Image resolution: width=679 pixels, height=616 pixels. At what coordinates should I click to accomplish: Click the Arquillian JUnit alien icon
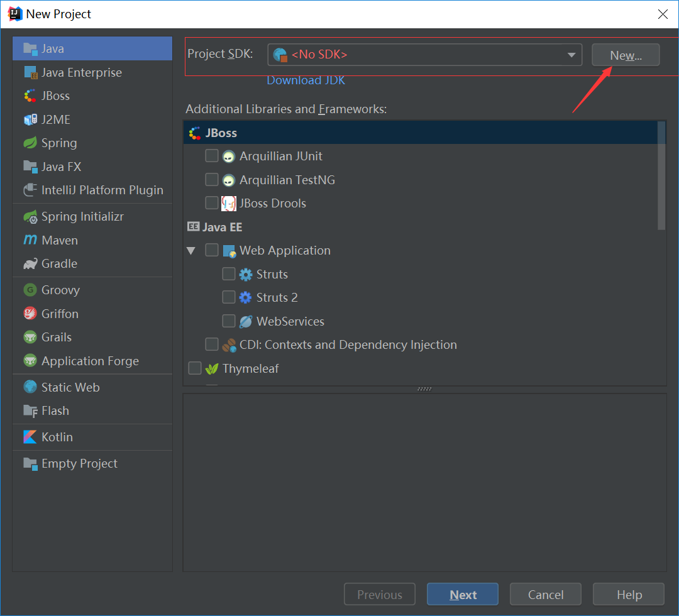coord(229,157)
